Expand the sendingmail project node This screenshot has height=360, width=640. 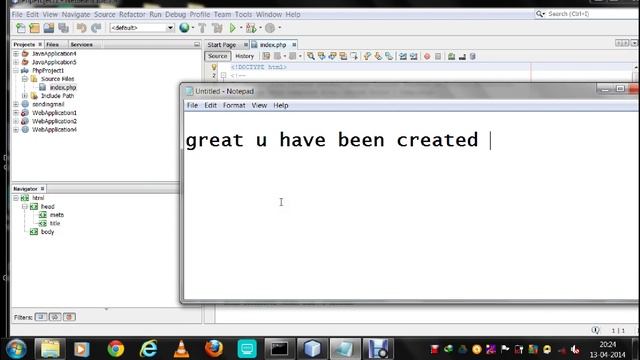[16, 104]
